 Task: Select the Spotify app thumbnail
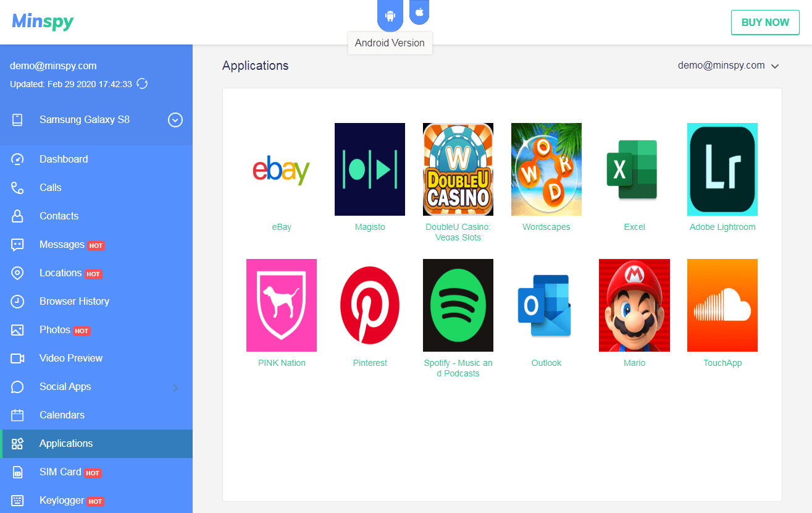tap(458, 305)
